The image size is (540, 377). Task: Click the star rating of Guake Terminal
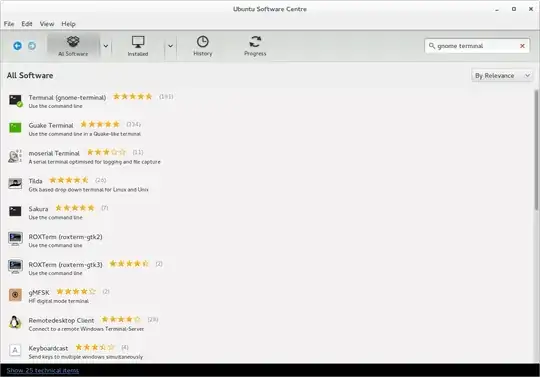click(x=100, y=124)
